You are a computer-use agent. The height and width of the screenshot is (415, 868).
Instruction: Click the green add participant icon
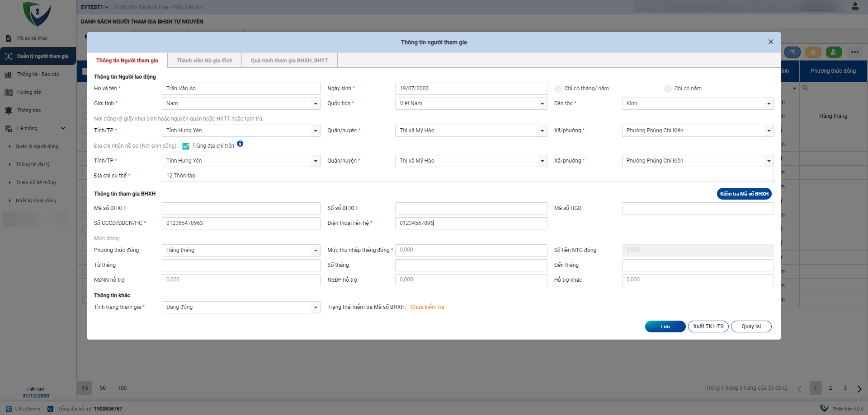click(834, 52)
